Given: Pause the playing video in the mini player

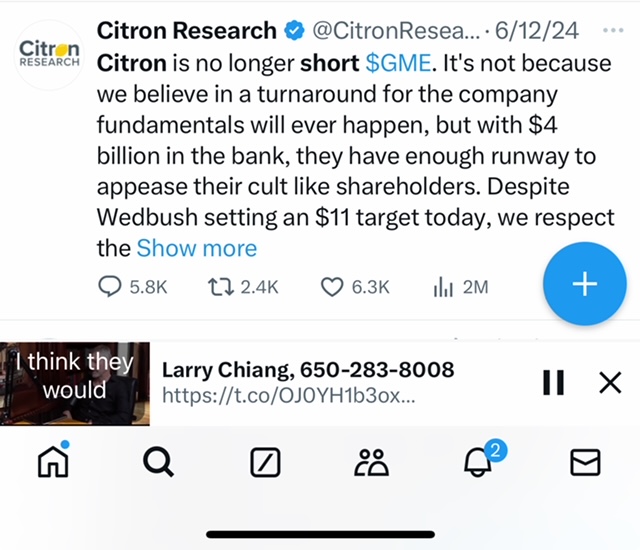Looking at the screenshot, I should [553, 382].
